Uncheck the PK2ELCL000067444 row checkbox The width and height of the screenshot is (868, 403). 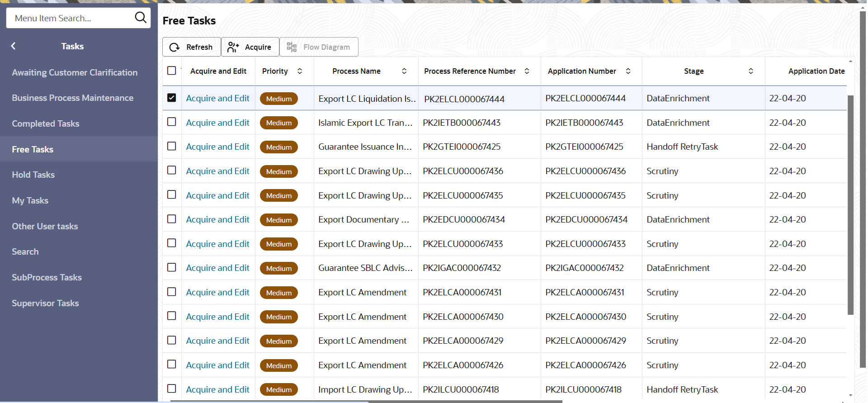tap(172, 98)
